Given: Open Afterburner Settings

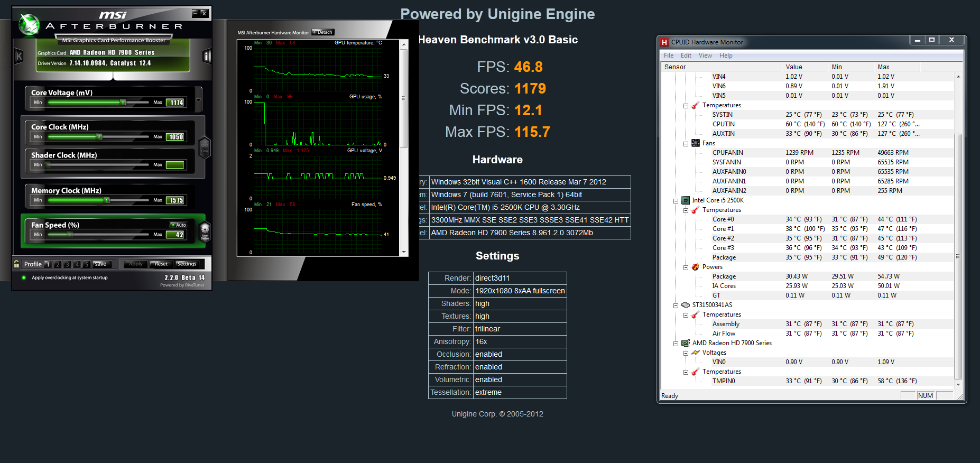Looking at the screenshot, I should pos(187,264).
